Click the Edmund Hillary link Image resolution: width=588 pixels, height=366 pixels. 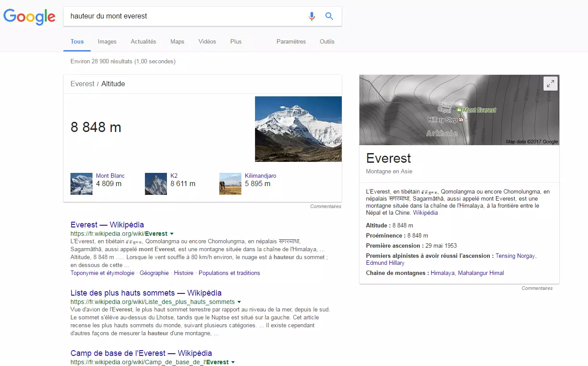385,263
